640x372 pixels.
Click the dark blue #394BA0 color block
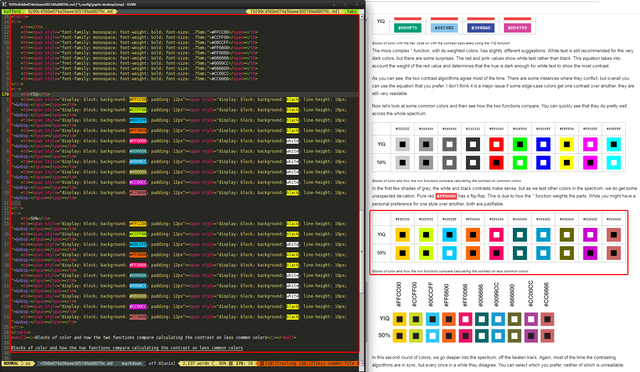click(x=480, y=28)
